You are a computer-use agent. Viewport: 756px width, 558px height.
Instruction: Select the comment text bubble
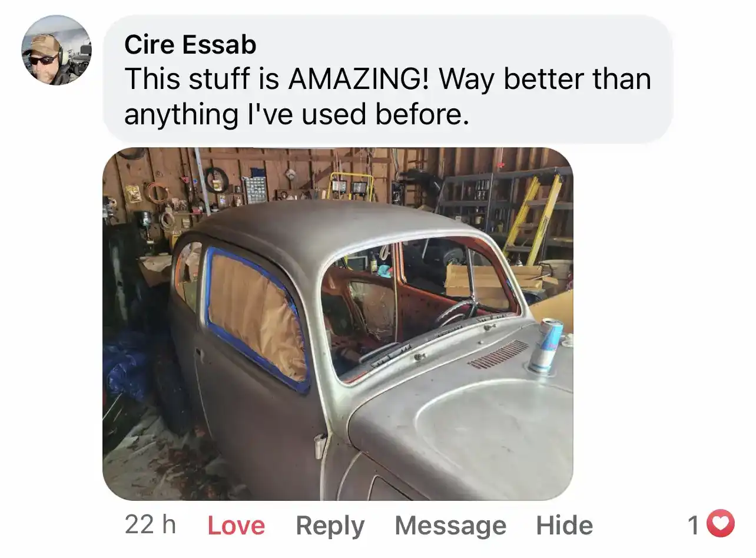point(388,78)
